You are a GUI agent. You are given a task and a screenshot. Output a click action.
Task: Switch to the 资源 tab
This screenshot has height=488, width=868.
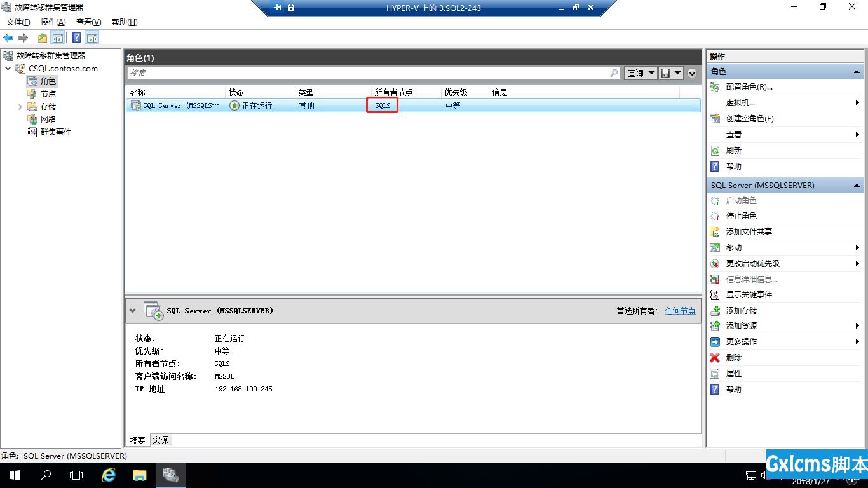(x=161, y=440)
